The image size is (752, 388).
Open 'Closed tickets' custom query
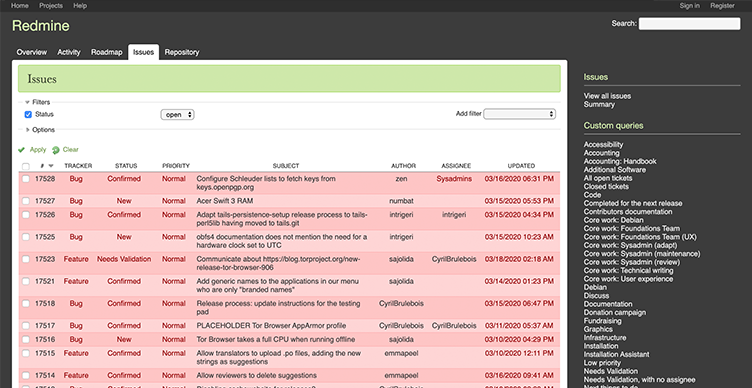(x=606, y=187)
